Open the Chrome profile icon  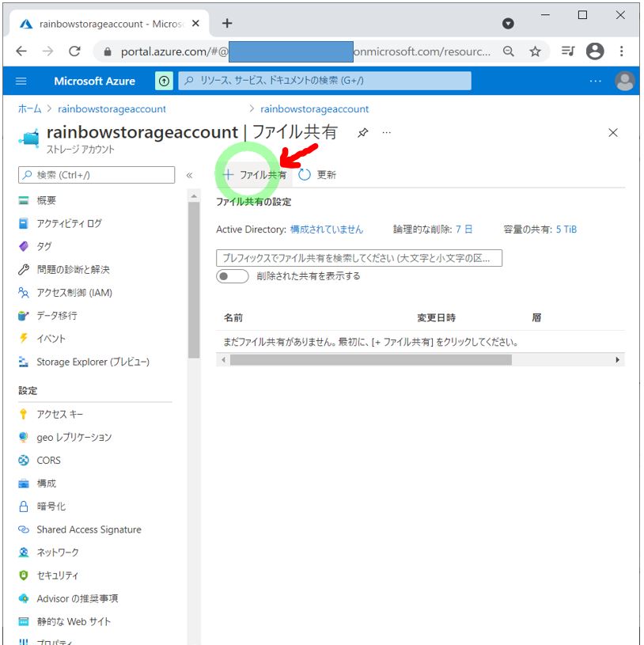[x=595, y=51]
